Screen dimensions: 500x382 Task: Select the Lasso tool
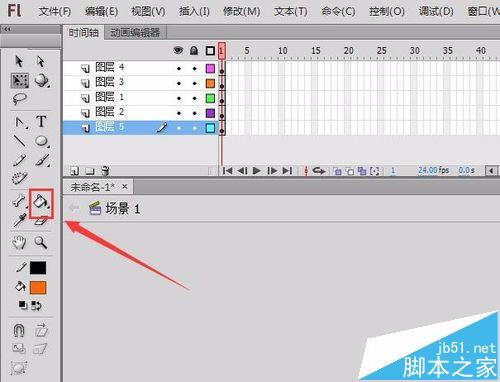(20, 99)
